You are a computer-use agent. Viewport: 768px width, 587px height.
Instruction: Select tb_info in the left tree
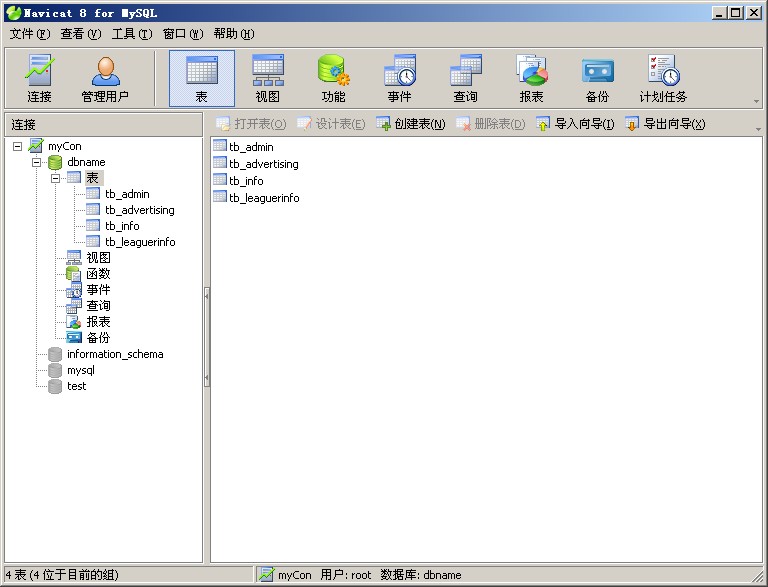tap(122, 226)
